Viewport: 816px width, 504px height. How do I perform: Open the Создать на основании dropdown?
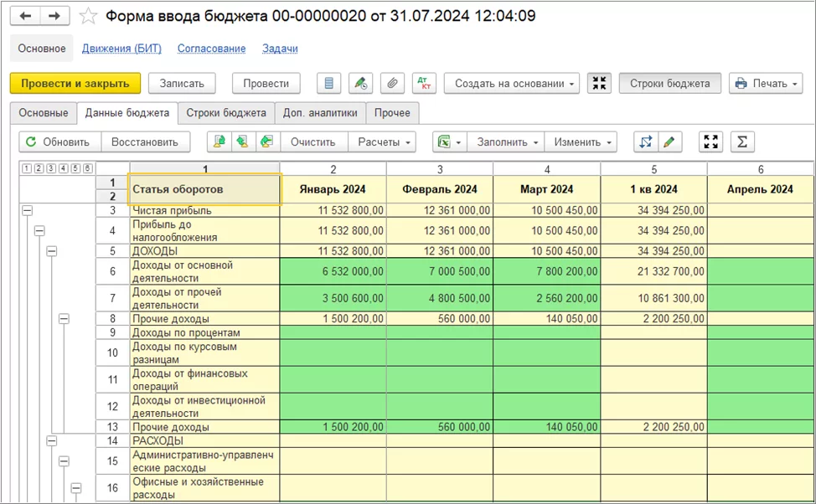click(x=511, y=84)
